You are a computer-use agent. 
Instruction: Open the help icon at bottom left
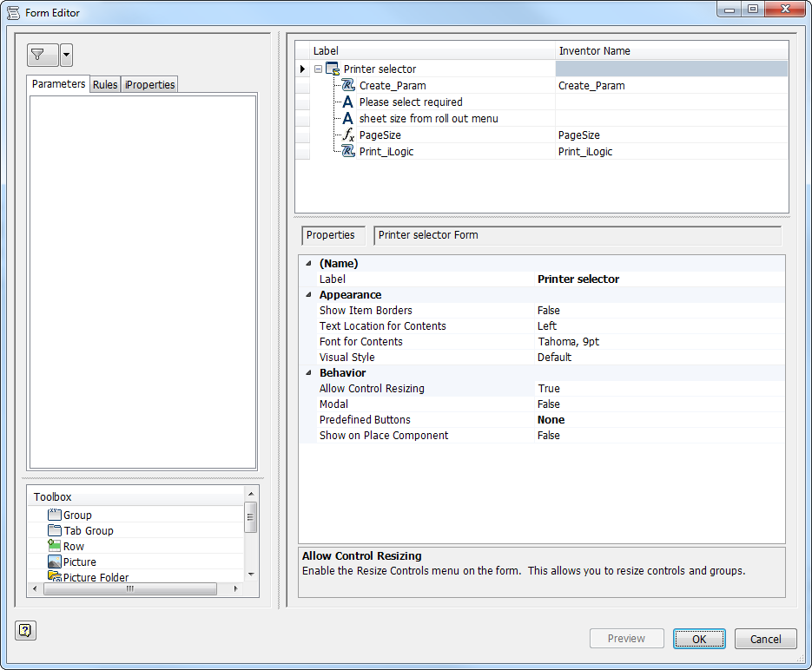point(24,630)
